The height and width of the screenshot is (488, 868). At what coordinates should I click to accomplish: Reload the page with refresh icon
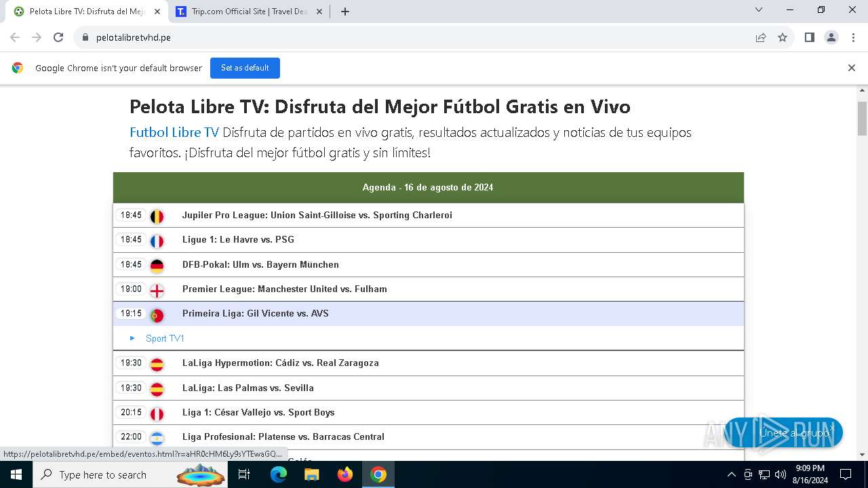(58, 37)
